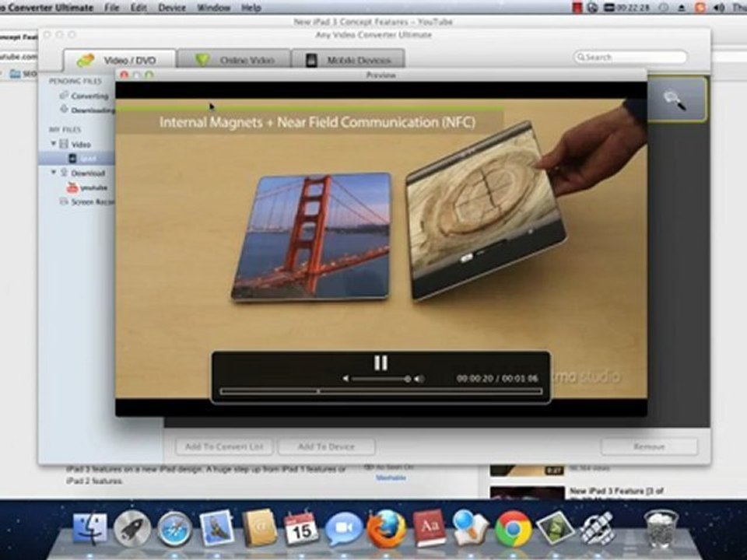Open the Edit menu
This screenshot has height=560, width=747.
[139, 8]
